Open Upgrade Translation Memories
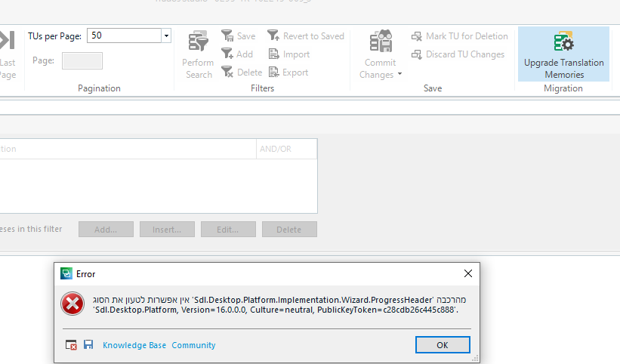The image size is (620, 364). pos(563,54)
